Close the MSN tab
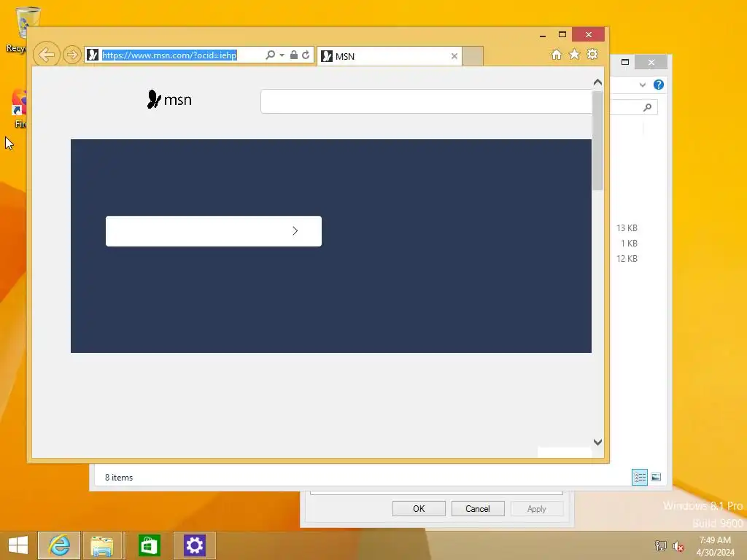Screen dimensions: 747x560 pos(454,56)
